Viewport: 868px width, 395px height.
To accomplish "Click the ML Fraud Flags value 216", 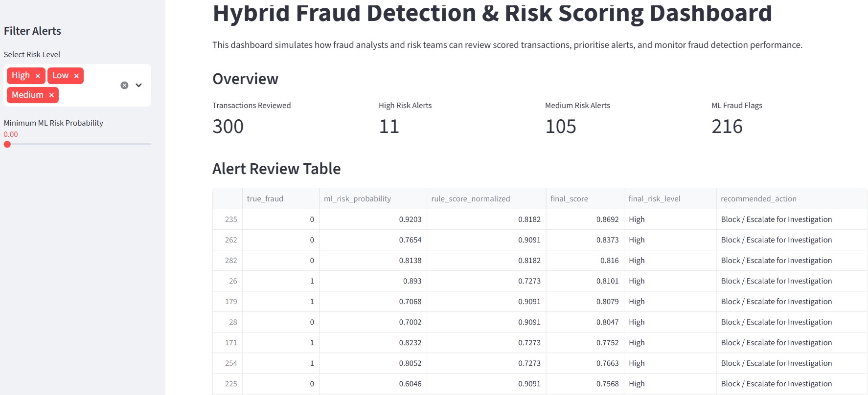I will (727, 127).
